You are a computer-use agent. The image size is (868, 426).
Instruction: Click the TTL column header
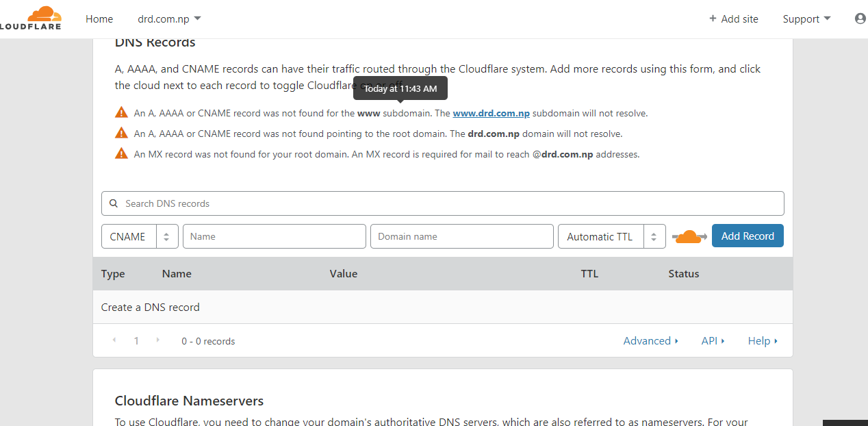pyautogui.click(x=589, y=273)
